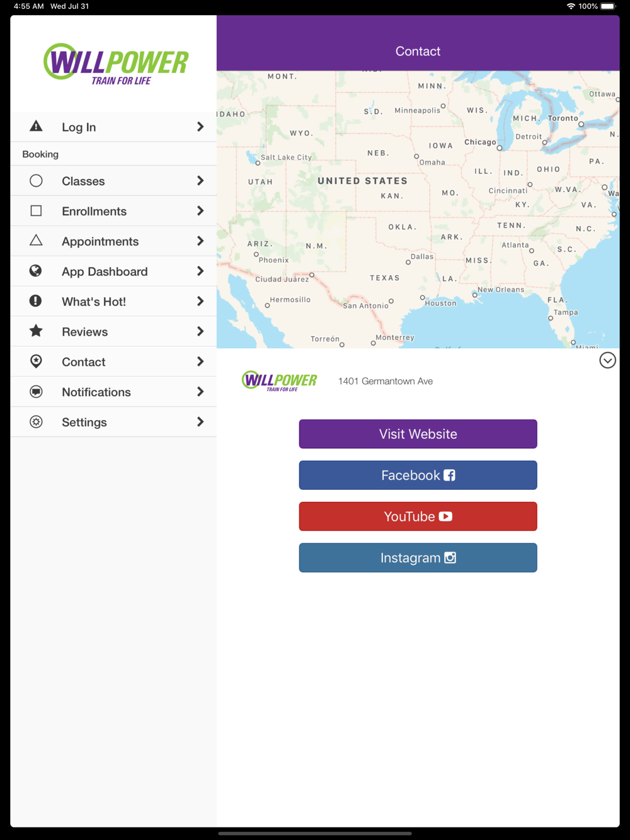Tap Dallas on the map
Image resolution: width=630 pixels, height=840 pixels.
pyautogui.click(x=422, y=256)
